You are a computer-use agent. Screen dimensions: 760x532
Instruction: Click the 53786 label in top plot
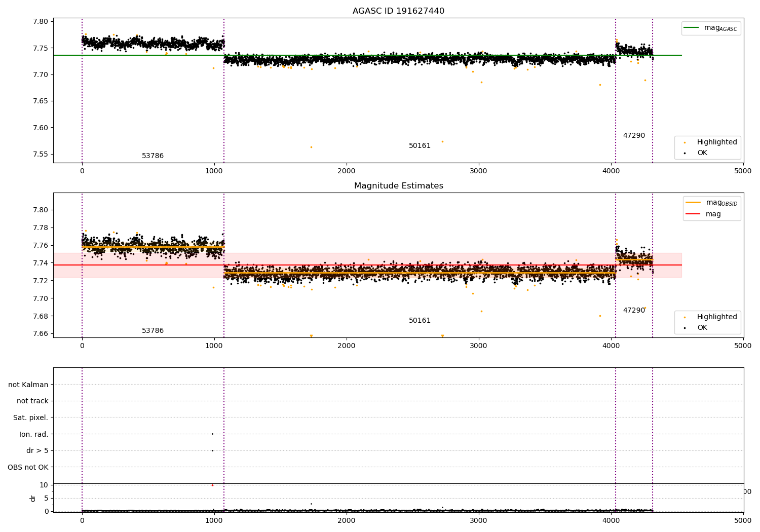point(153,156)
